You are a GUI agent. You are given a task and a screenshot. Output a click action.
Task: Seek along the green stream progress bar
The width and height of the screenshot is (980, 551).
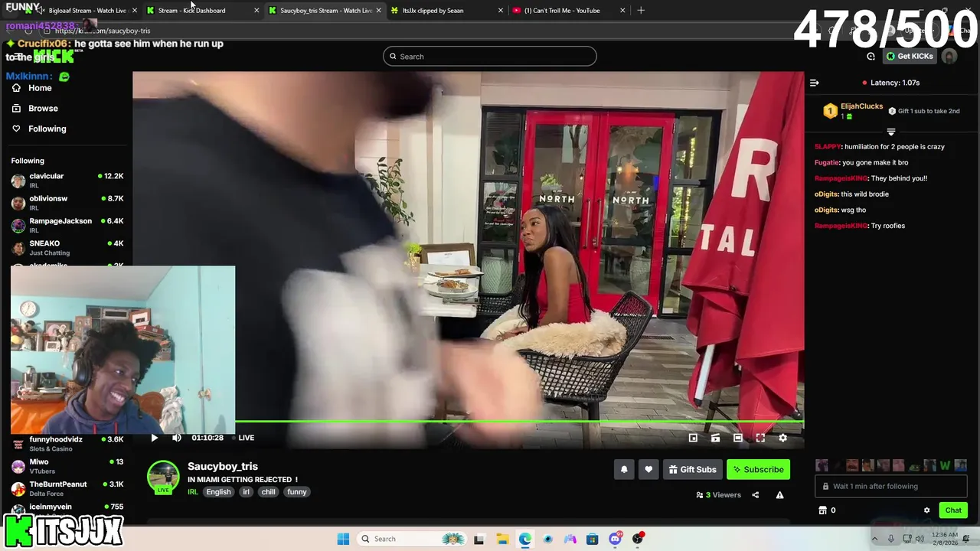(519, 422)
